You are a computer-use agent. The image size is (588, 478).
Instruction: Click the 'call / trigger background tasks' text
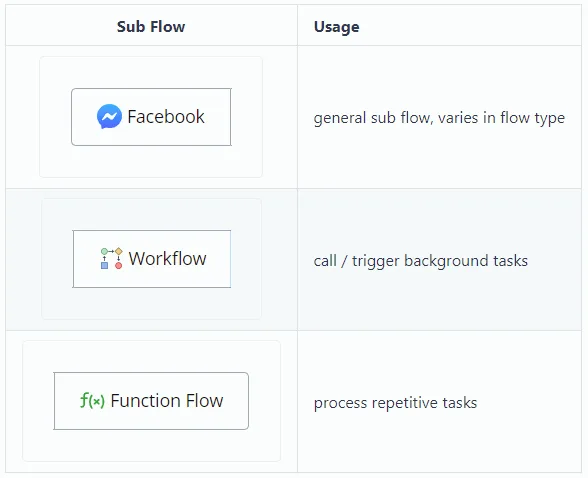(x=421, y=261)
